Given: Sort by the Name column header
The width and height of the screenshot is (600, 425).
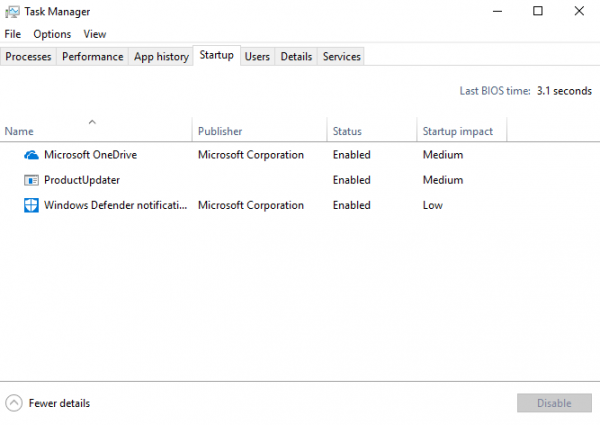Looking at the screenshot, I should coord(19,131).
